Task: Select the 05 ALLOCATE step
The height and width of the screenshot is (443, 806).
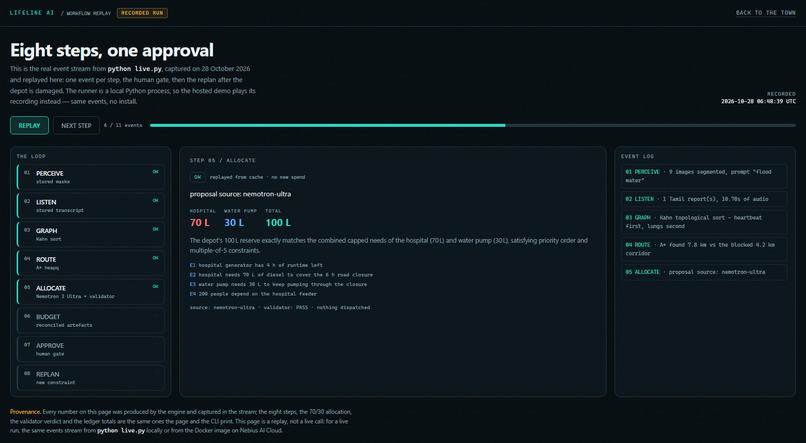Action: (x=90, y=292)
